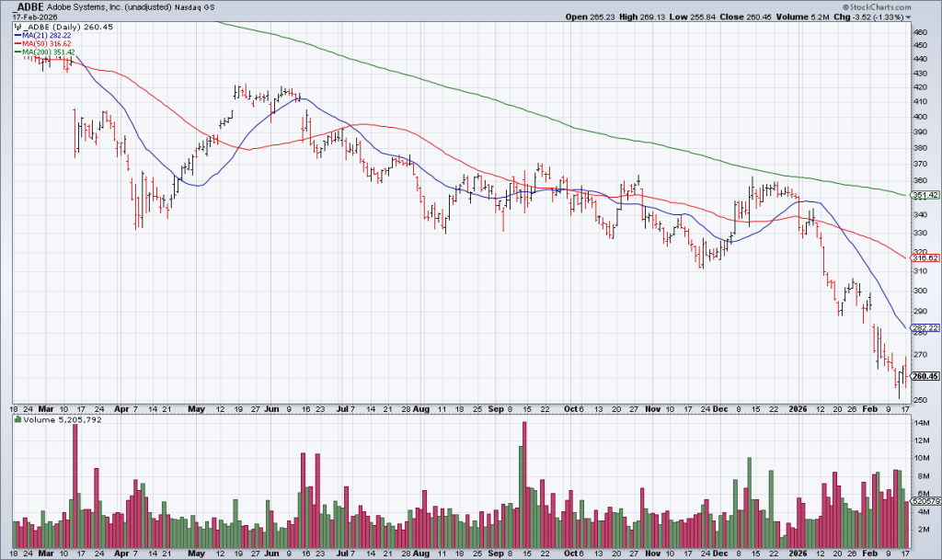Screen dimensions: 942x560
Task: Click the green 351.42 price tag on axis
Action: (x=925, y=195)
